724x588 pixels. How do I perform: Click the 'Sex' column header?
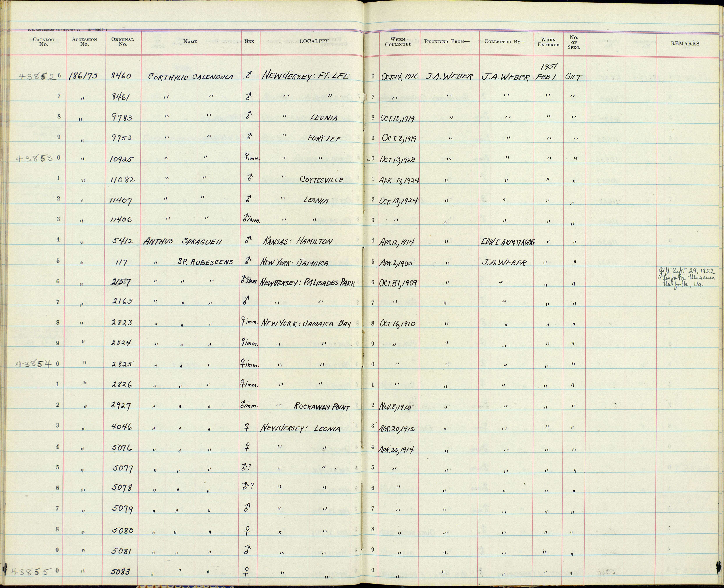[249, 41]
